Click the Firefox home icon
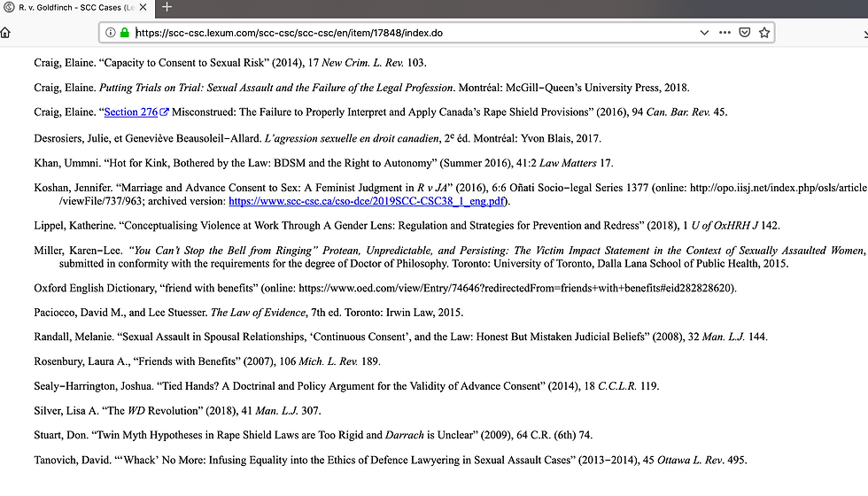Viewport: 868px width, 496px height. click(x=5, y=33)
